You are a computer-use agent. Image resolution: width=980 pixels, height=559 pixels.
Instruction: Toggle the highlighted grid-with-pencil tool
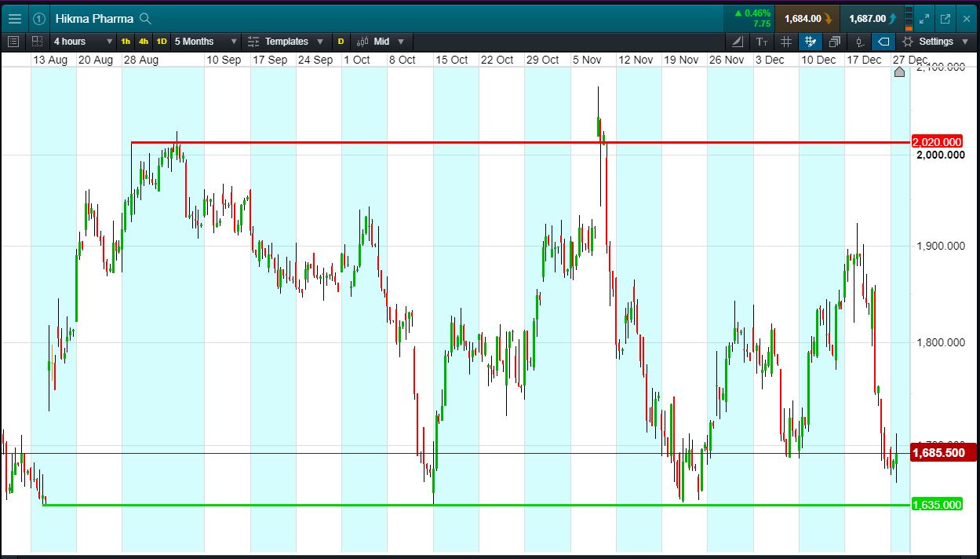(811, 42)
